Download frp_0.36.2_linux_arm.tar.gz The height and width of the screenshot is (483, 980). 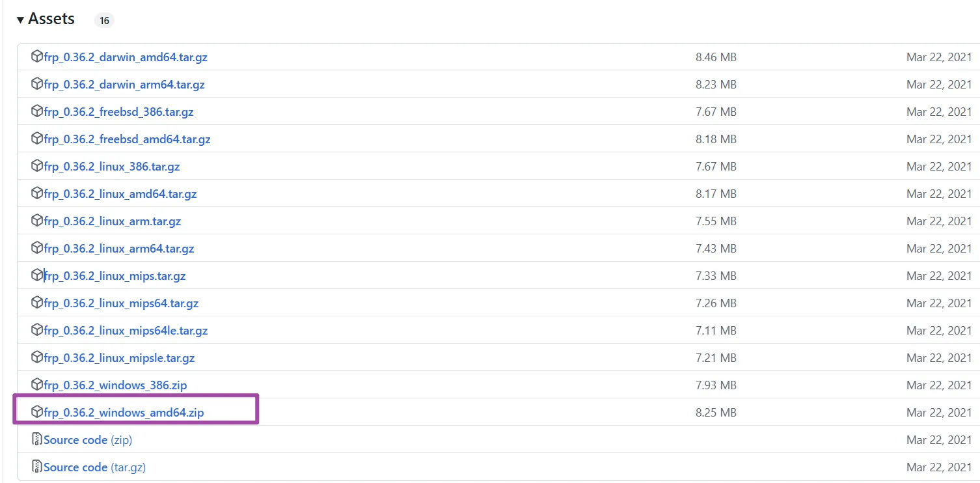click(113, 221)
